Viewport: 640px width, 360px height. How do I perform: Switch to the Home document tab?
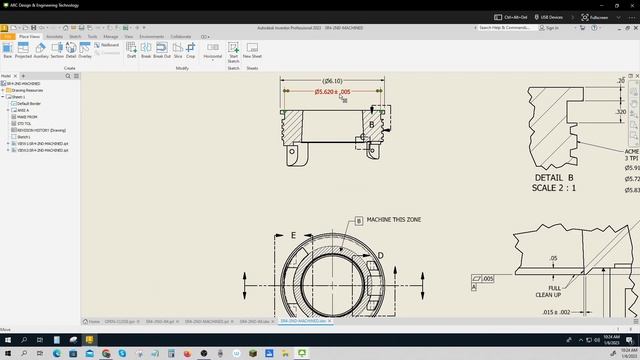(91, 322)
